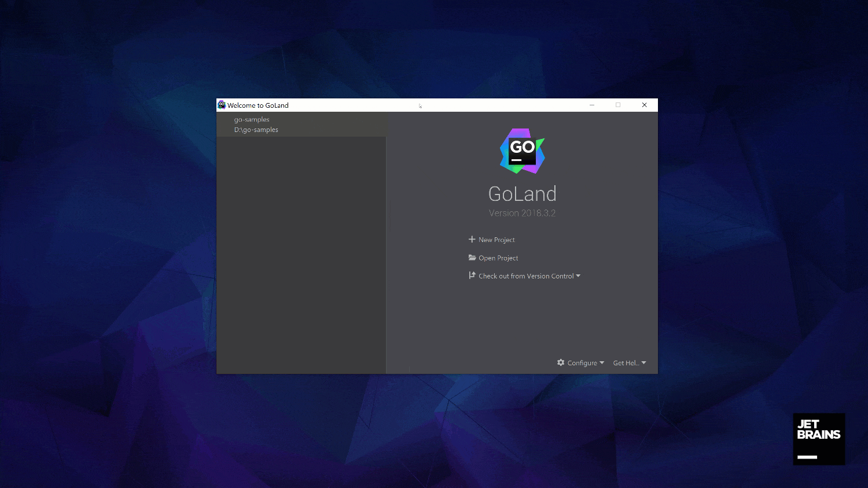Click the GoLand logo in welcome screen

coord(523,151)
